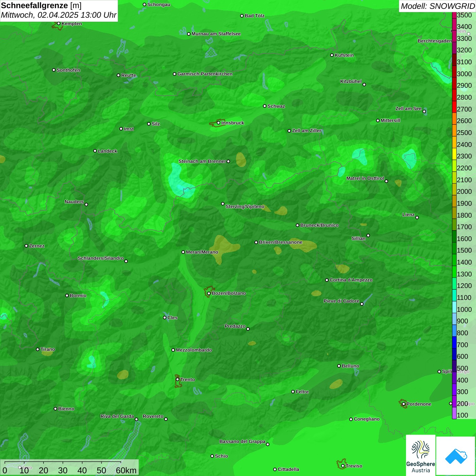Click the 60km end of the scale bar

[126, 470]
